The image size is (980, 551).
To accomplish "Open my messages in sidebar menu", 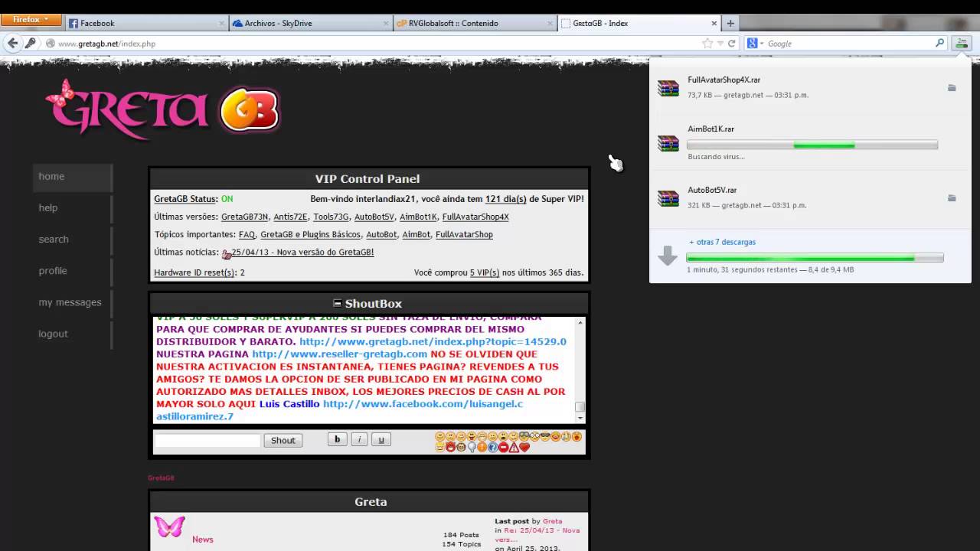I will (73, 302).
